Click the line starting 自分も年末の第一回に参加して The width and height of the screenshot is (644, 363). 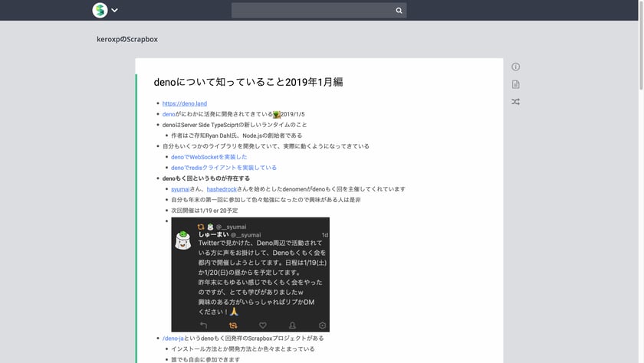(x=266, y=200)
